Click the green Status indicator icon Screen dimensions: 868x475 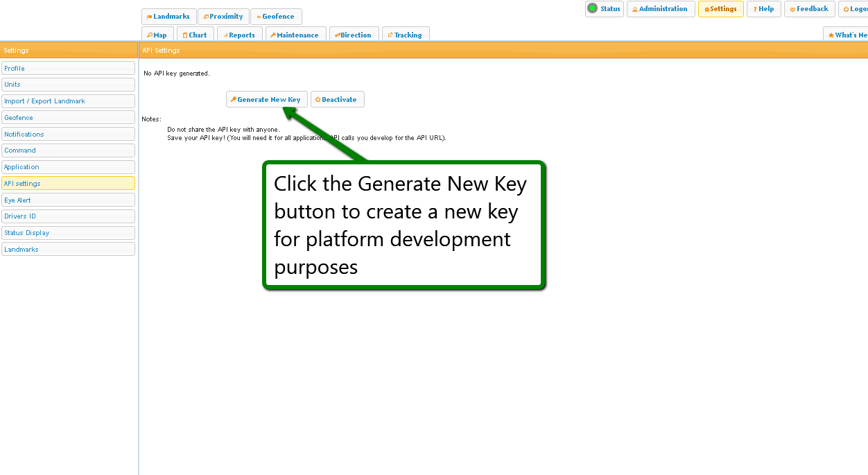coord(592,9)
